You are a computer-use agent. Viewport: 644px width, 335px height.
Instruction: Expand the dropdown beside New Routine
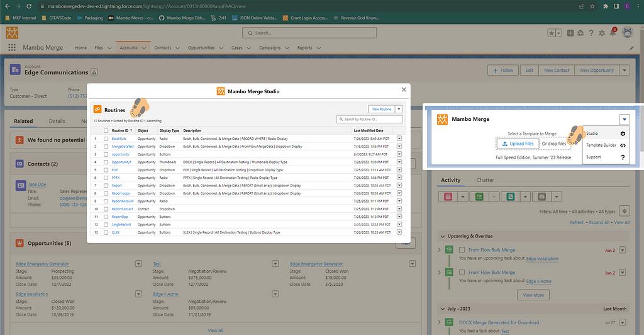(399, 109)
